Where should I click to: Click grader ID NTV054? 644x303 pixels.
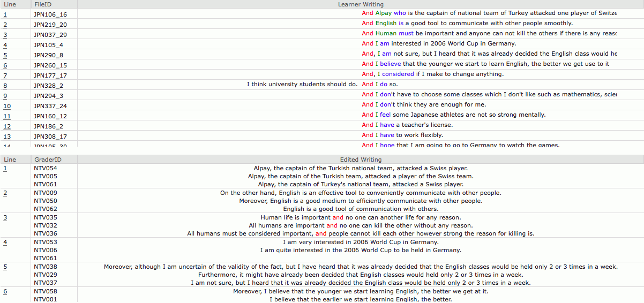click(45, 168)
